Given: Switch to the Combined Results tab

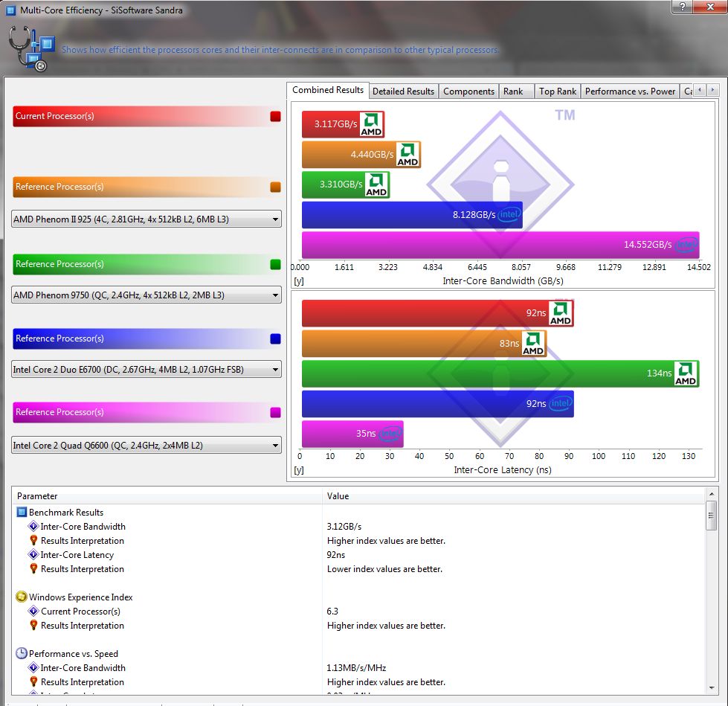Looking at the screenshot, I should pyautogui.click(x=328, y=90).
